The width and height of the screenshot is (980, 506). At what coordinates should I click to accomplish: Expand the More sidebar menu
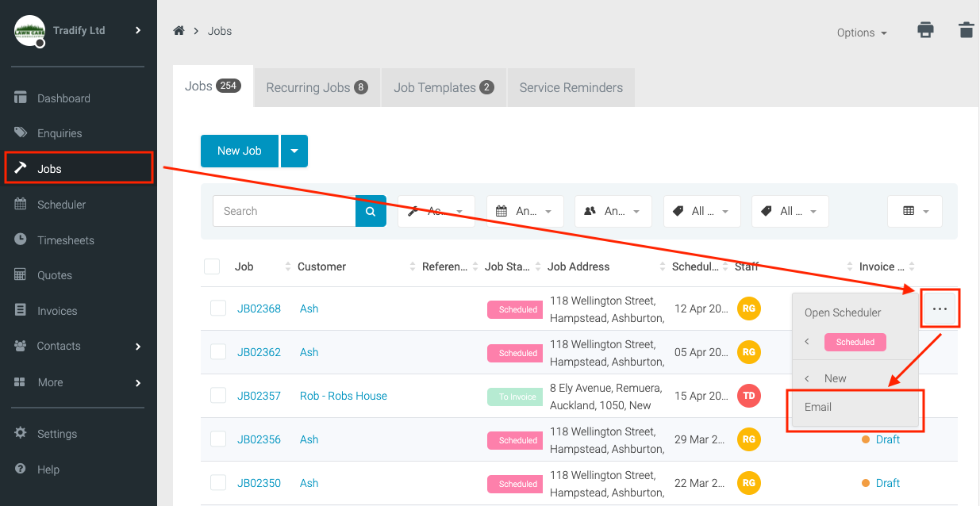pos(78,382)
